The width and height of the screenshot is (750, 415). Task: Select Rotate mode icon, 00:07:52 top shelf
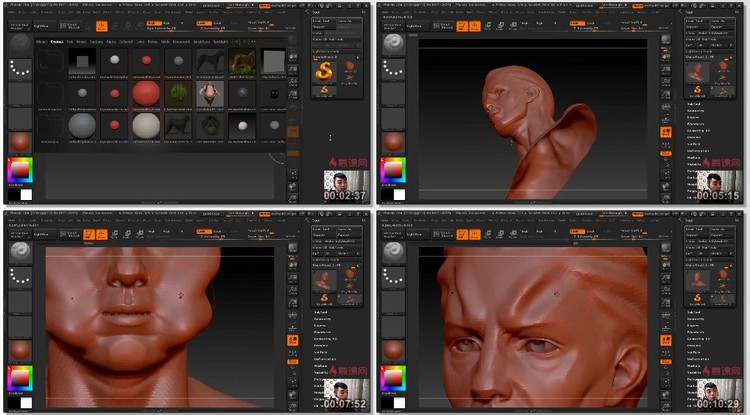click(x=140, y=234)
